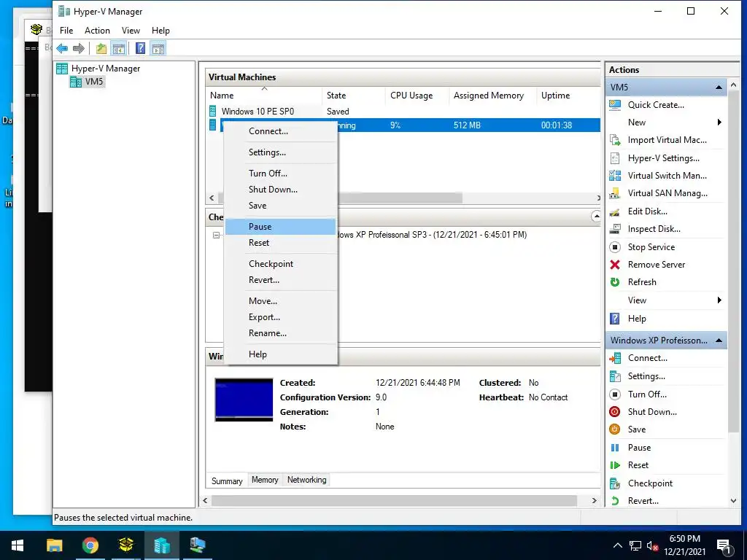
Task: Collapse the VM5 actions section
Action: coord(719,87)
